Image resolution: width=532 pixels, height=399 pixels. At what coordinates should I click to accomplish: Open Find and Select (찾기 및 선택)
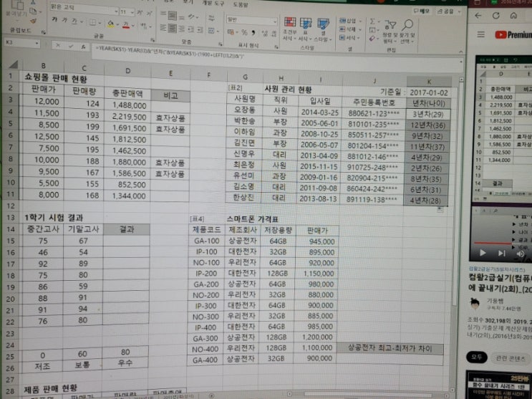point(407,31)
